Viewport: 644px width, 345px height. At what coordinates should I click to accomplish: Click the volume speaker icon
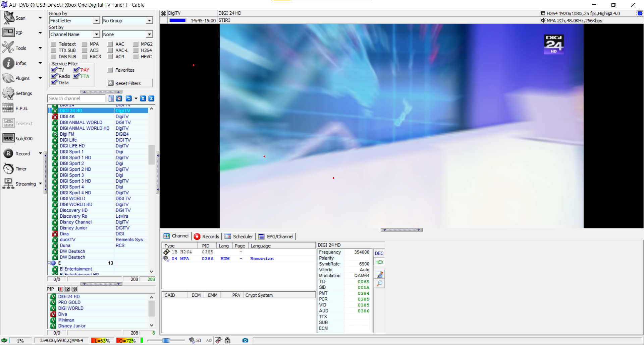(x=192, y=340)
